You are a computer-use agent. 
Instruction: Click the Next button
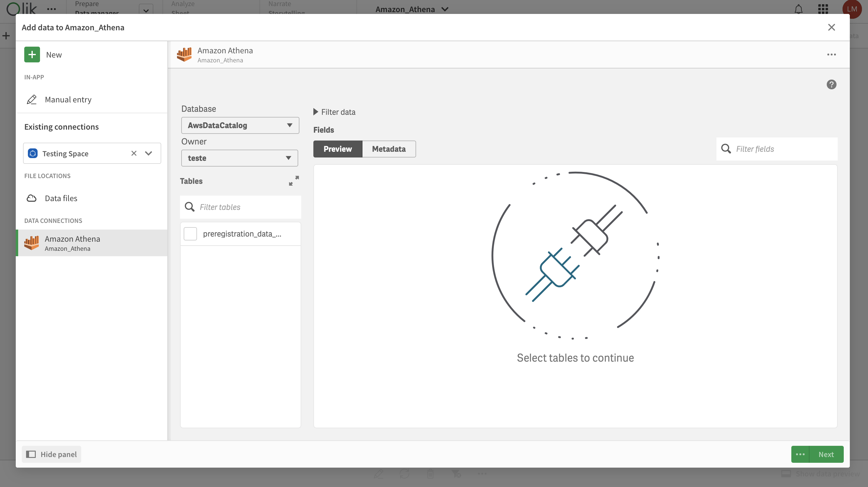826,454
